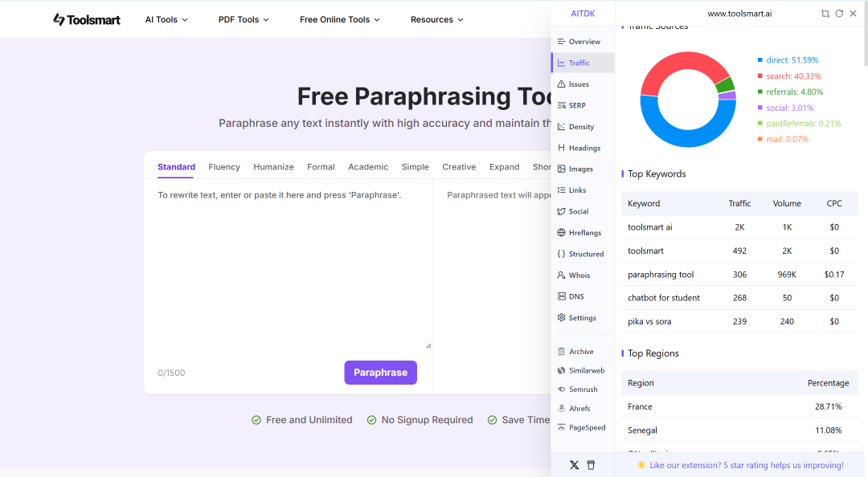Screen dimensions: 868x477
Task: Open the PageSpeed icon
Action: tap(561, 427)
